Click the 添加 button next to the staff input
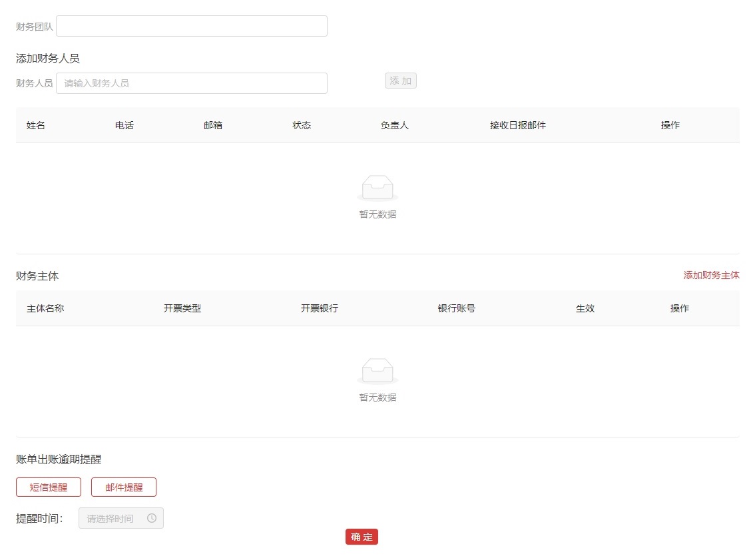Image resolution: width=753 pixels, height=560 pixels. 400,81
